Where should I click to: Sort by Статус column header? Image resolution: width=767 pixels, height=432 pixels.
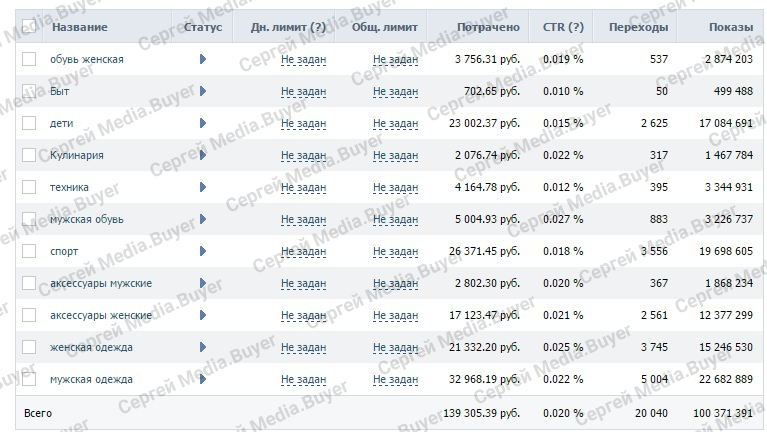pos(203,27)
